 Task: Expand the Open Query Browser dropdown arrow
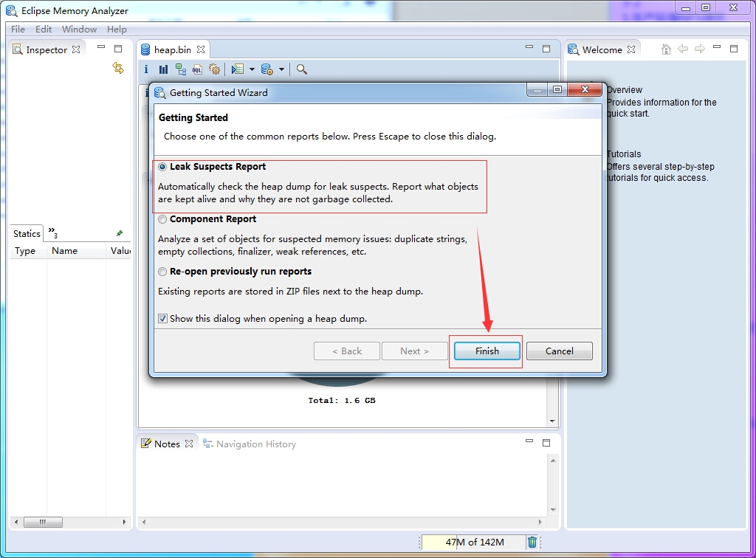(281, 69)
